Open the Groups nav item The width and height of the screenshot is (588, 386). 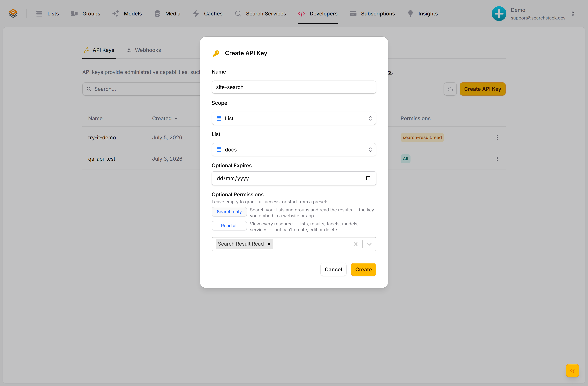pos(85,14)
